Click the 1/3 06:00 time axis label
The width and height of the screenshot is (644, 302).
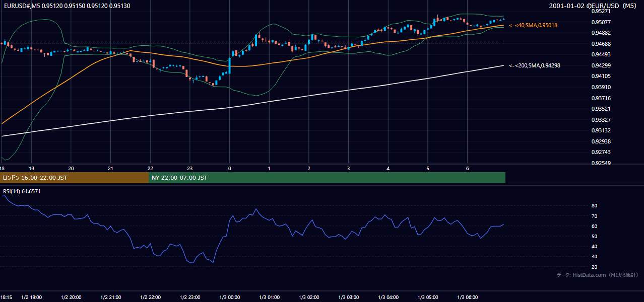coord(468,297)
